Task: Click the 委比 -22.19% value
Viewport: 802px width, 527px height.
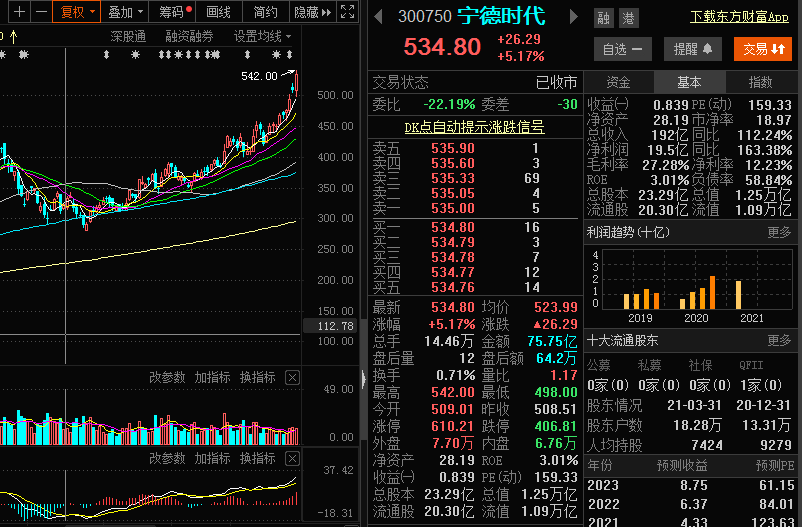Action: click(x=449, y=104)
